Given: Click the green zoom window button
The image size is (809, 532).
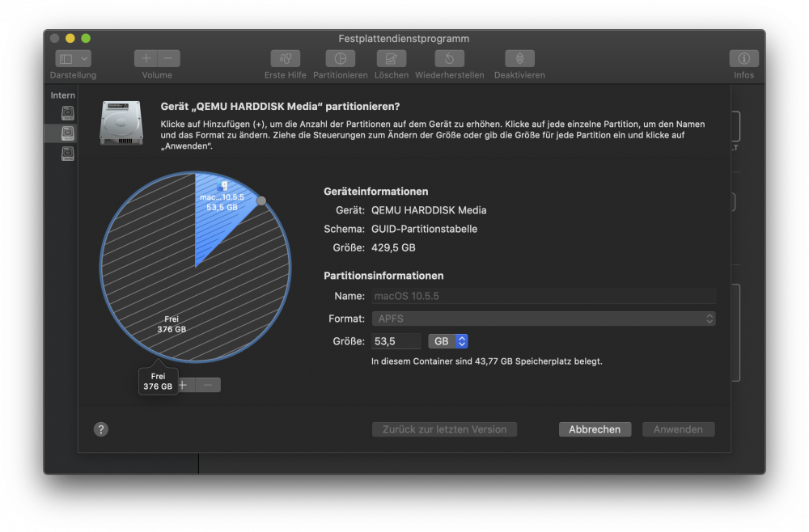Looking at the screenshot, I should (x=86, y=38).
